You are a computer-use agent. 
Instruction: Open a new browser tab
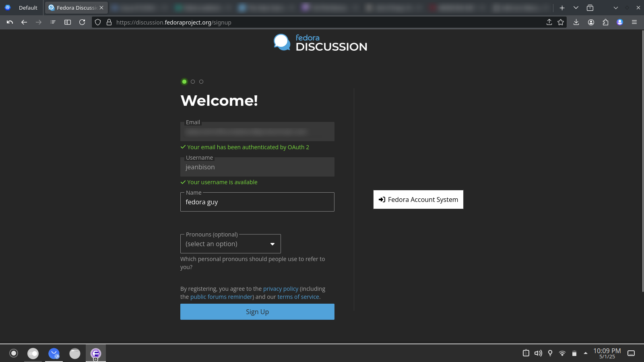(562, 8)
